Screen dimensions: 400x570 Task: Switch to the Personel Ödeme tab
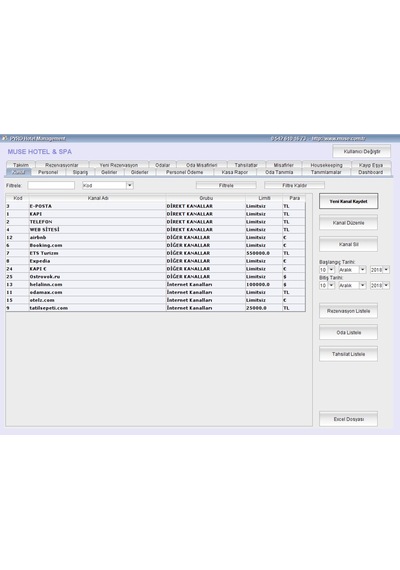pos(185,172)
